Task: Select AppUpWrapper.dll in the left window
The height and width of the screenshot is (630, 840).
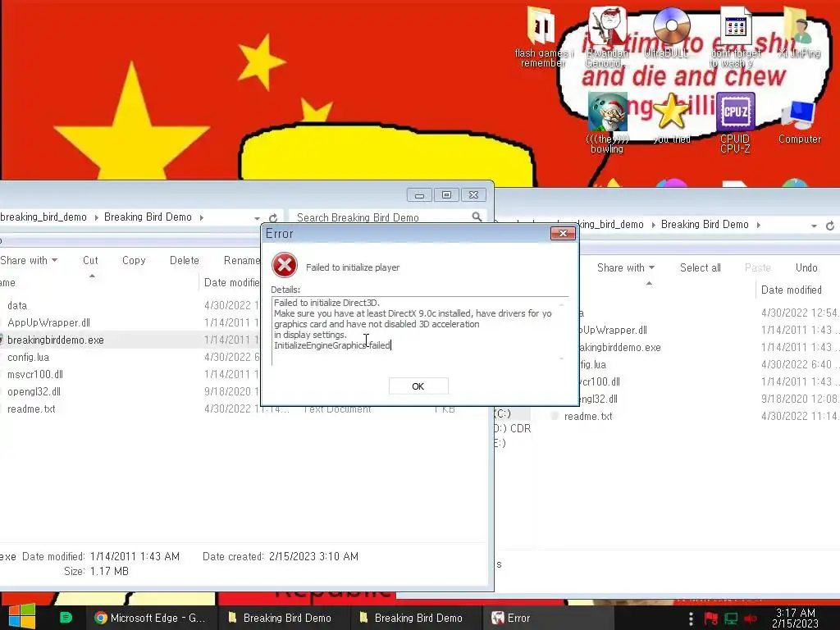Action: tap(48, 322)
